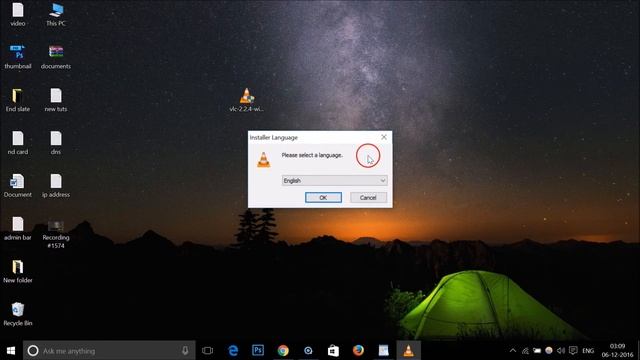Select the thumbnail Photoshop file

[x=18, y=57]
